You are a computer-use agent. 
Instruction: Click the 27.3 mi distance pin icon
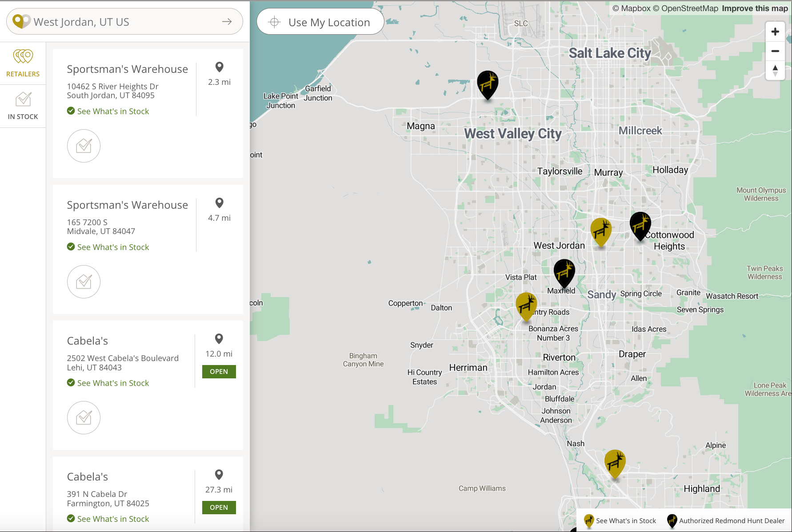(219, 475)
